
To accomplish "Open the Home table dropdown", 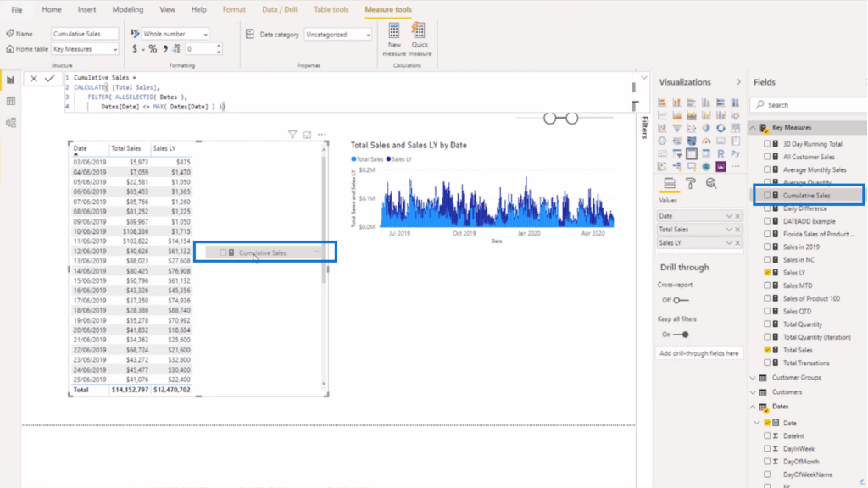I will [85, 49].
